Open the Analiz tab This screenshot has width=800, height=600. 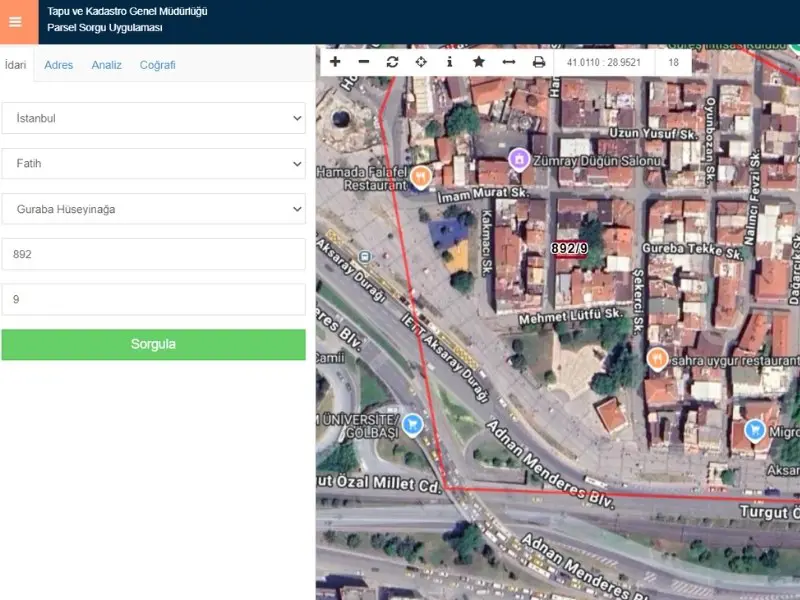click(107, 65)
